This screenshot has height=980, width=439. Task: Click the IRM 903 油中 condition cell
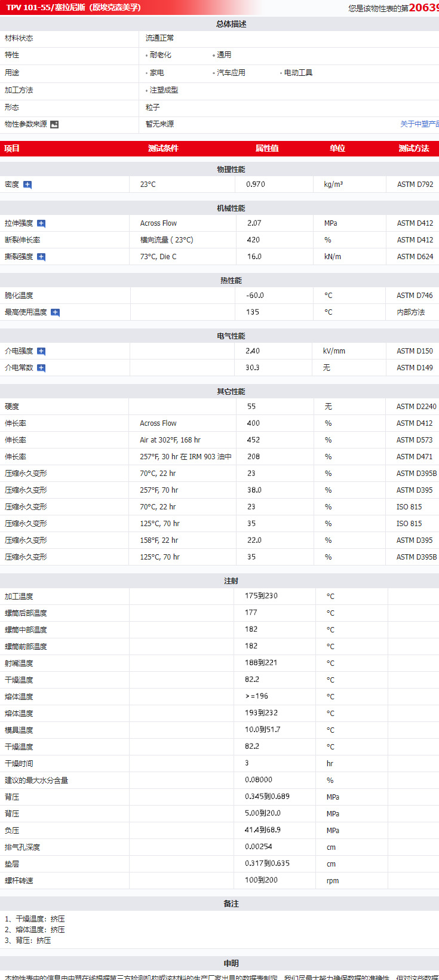(x=186, y=457)
